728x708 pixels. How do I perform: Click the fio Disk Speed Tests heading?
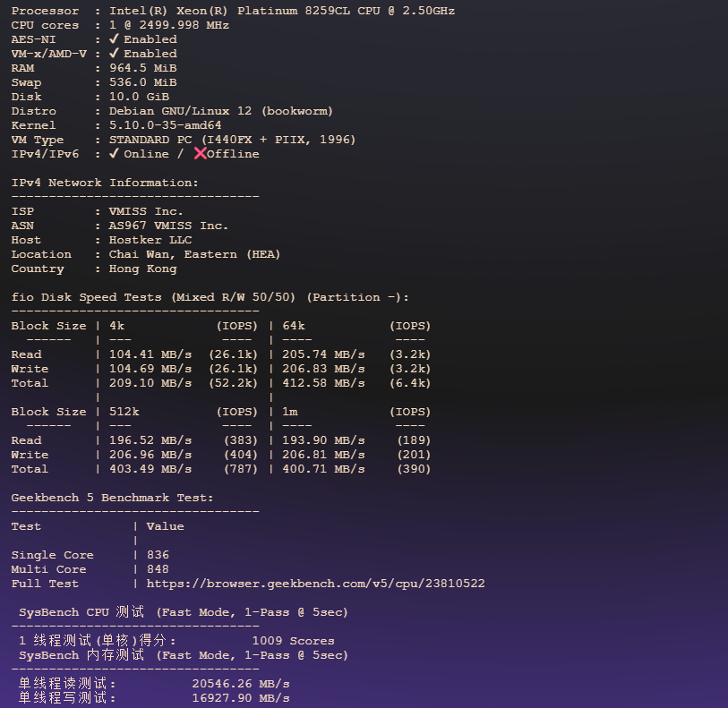coord(87,297)
